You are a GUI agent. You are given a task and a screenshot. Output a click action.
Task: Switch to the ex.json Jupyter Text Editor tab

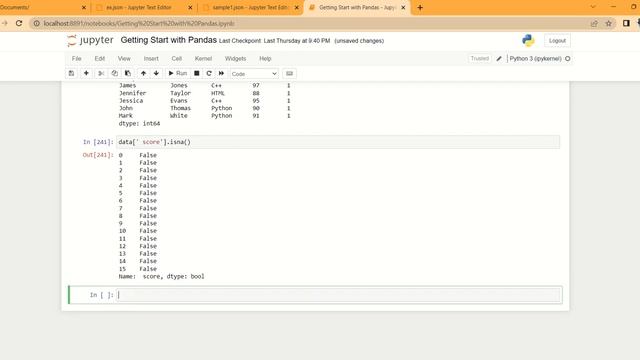139,7
